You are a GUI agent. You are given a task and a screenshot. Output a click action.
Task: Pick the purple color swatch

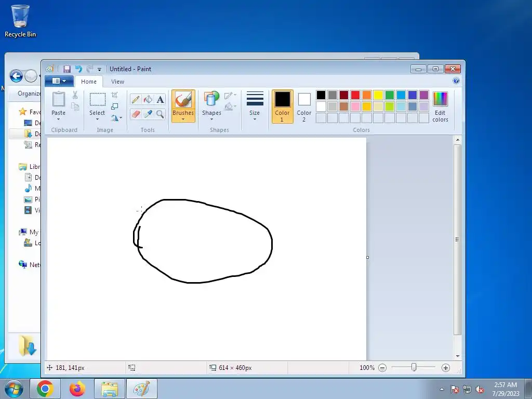point(424,95)
